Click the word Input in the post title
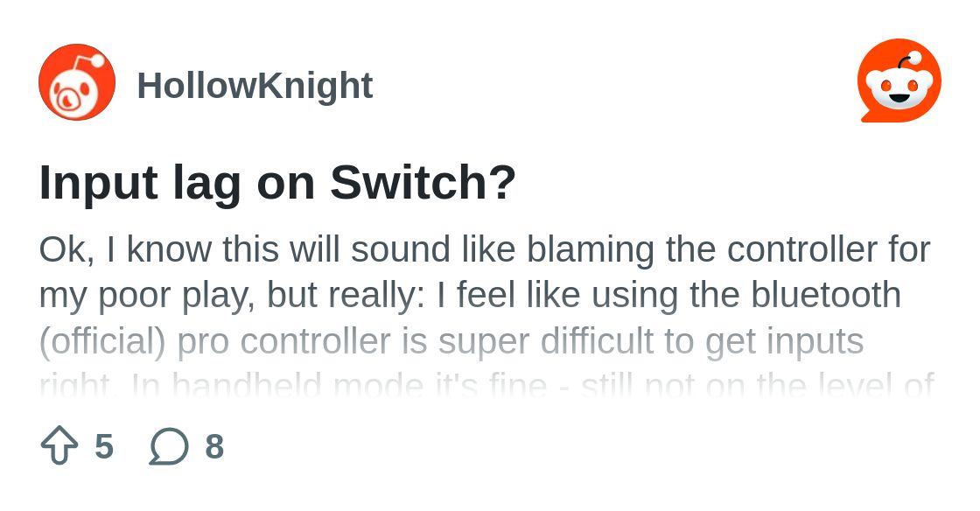This screenshot has height=511, width=980. pos(98,185)
